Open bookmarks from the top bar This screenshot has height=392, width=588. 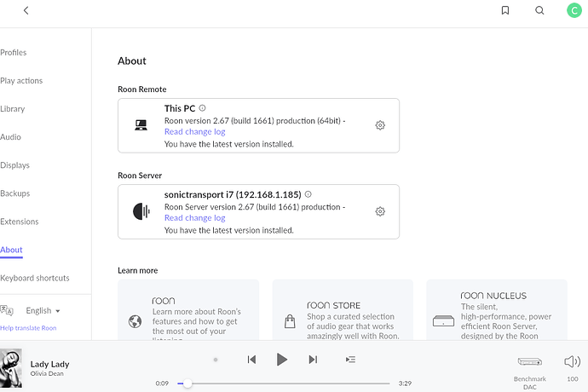click(x=505, y=10)
